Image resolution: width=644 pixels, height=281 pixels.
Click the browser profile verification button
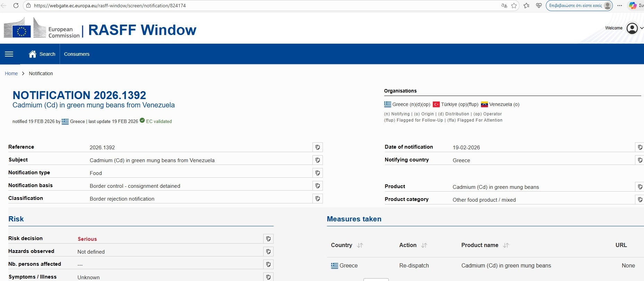579,6
